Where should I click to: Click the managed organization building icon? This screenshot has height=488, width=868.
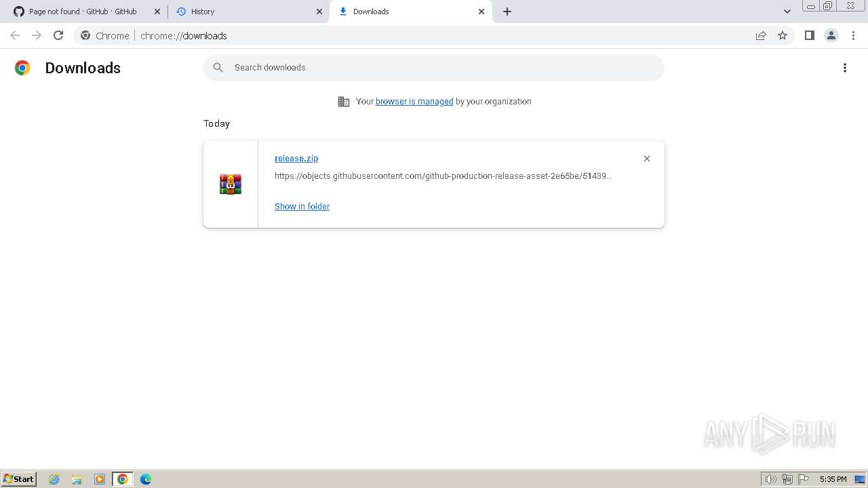(344, 102)
